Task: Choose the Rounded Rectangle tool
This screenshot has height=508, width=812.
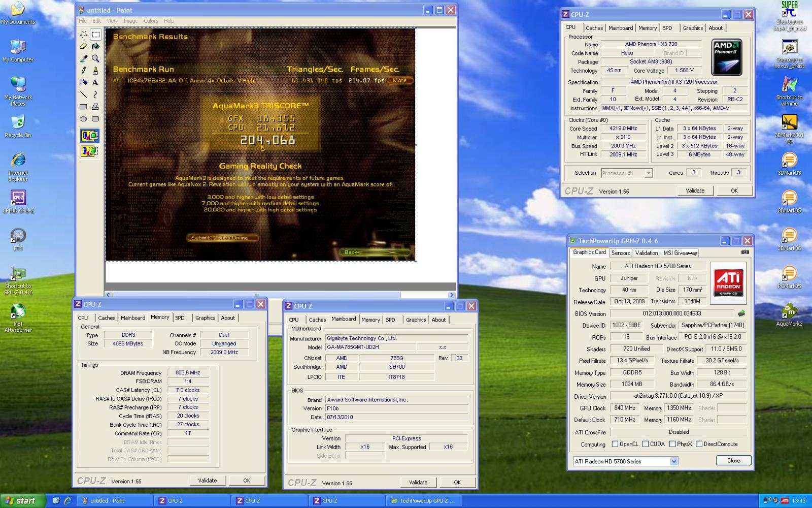Action: point(95,119)
